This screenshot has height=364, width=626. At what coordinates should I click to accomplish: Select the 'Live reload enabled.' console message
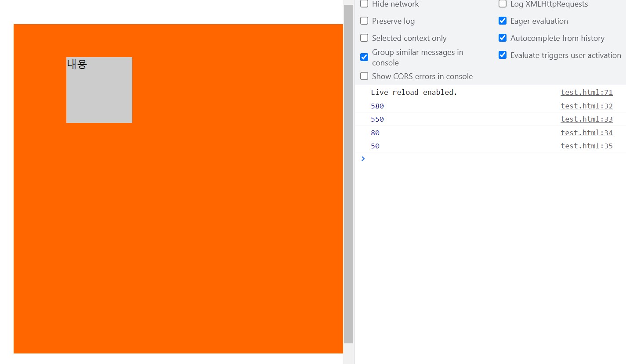click(x=414, y=92)
